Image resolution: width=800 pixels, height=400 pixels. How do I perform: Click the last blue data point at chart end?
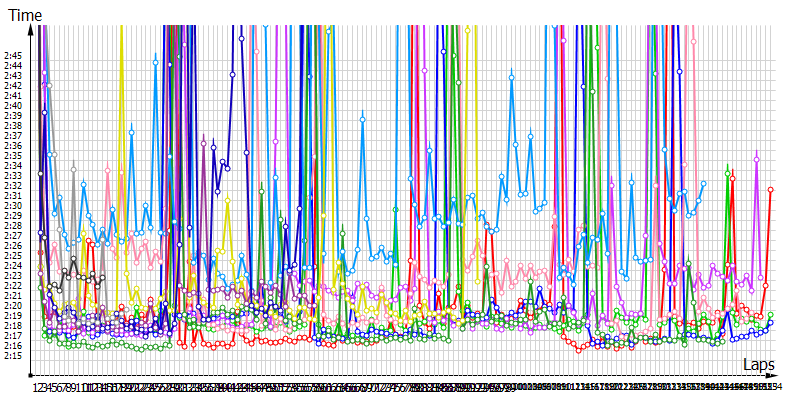pos(770,323)
